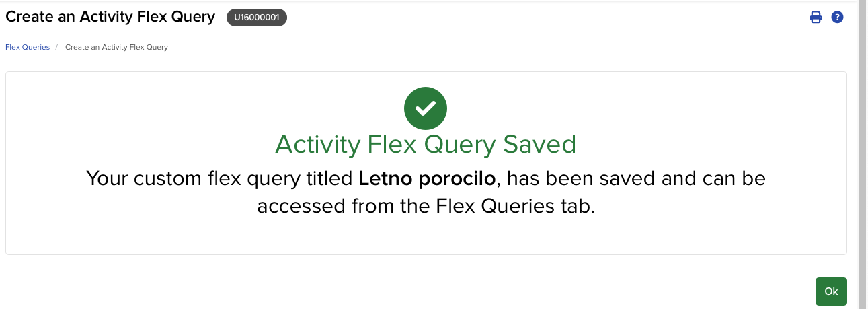This screenshot has height=309, width=868.
Task: Click the large "Create an Activity Flex Query" page title
Action: tap(110, 18)
